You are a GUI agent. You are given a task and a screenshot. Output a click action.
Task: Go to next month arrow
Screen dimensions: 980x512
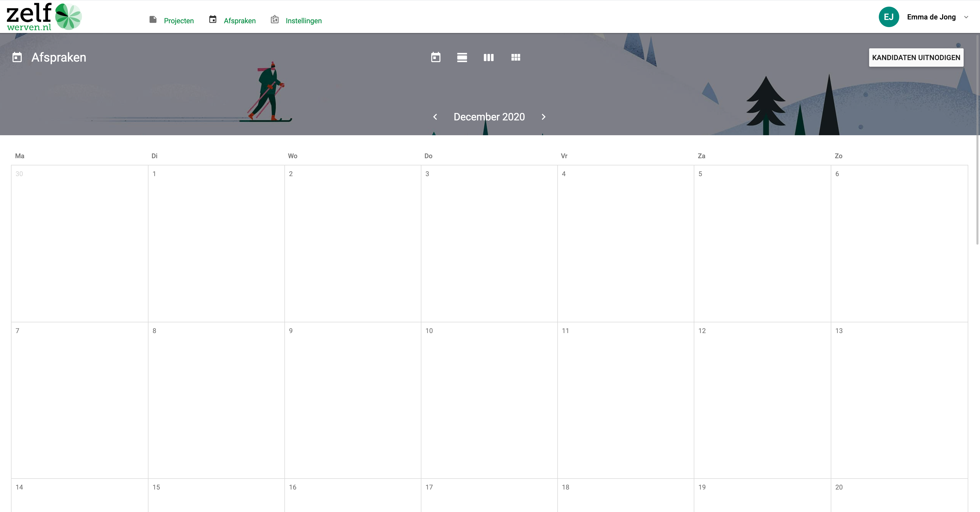point(543,117)
